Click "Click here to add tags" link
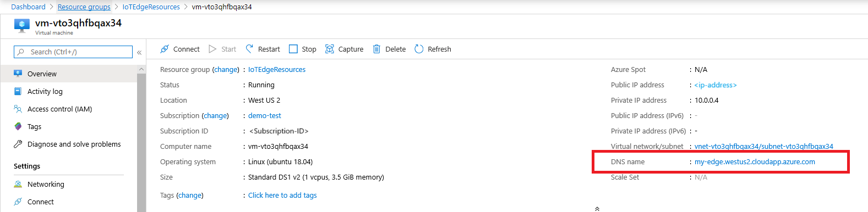868x212 pixels. (x=282, y=196)
